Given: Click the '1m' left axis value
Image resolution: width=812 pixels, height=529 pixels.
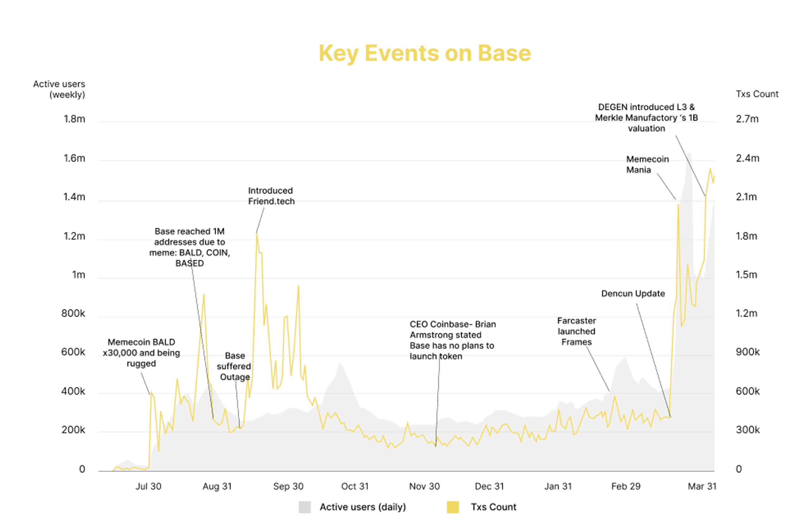Looking at the screenshot, I should [x=78, y=275].
